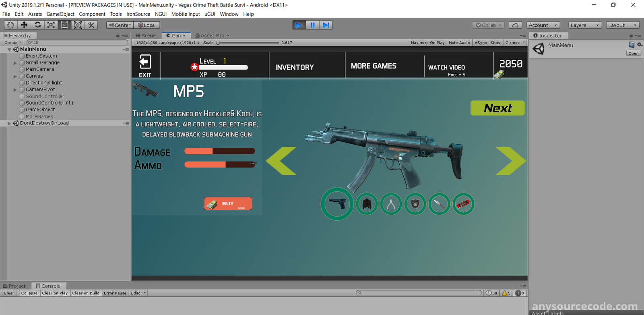Select the Rotate tool icon
Image resolution: width=644 pixels, height=315 pixels.
37,25
